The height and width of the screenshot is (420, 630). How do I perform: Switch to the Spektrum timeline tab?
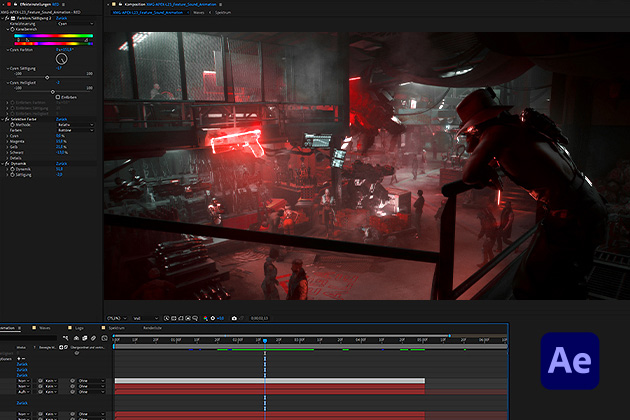pyautogui.click(x=117, y=328)
